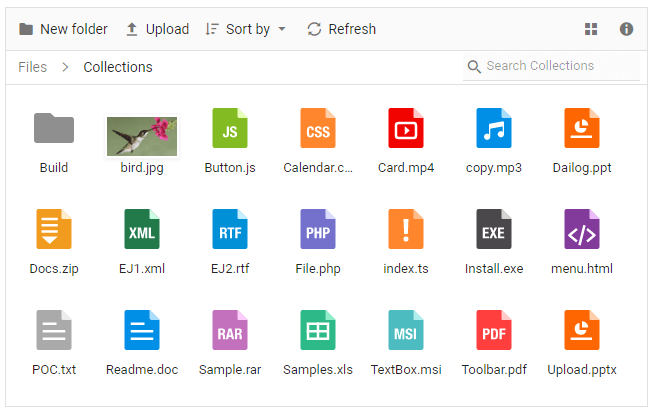Screen dimensions: 655x414
Task: Open the Build folder
Action: [54, 129]
